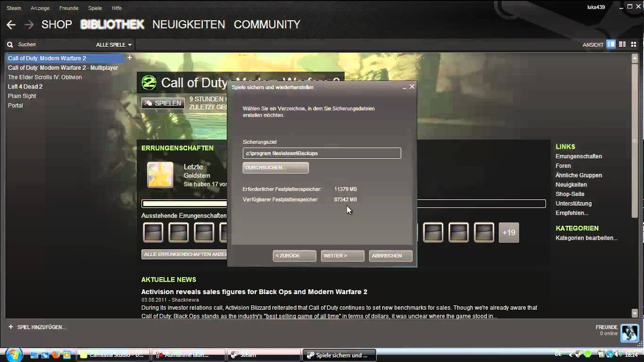
Task: Click the FREUNDE 0 online label
Action: (x=606, y=330)
